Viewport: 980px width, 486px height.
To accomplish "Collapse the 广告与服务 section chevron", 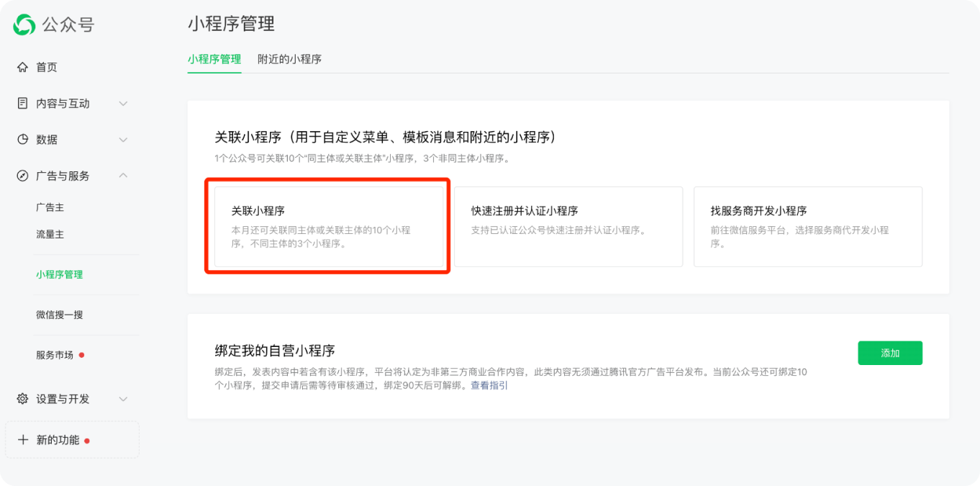I will (123, 176).
